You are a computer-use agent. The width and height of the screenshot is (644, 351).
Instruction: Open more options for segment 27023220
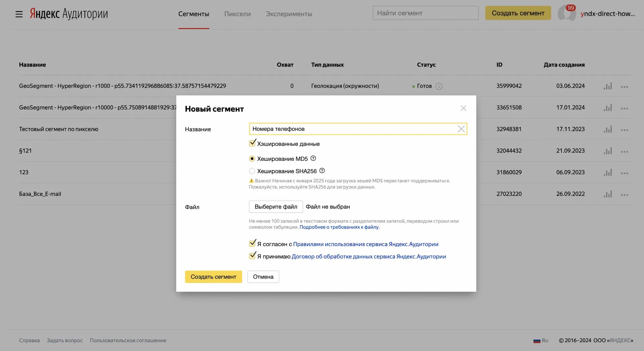pos(624,195)
